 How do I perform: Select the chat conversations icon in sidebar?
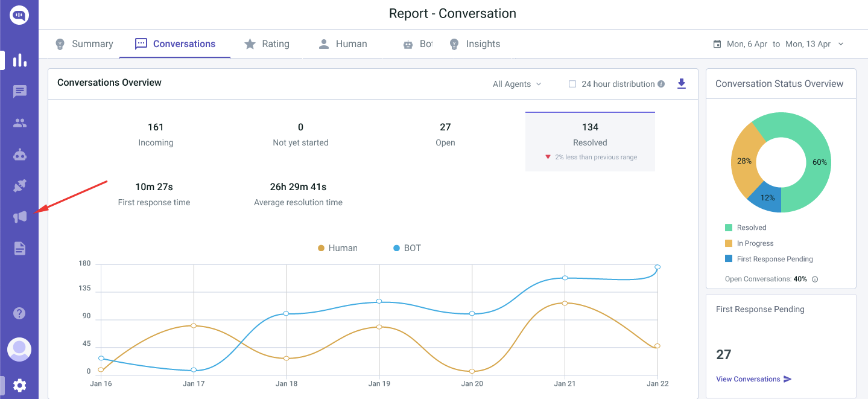(x=20, y=91)
